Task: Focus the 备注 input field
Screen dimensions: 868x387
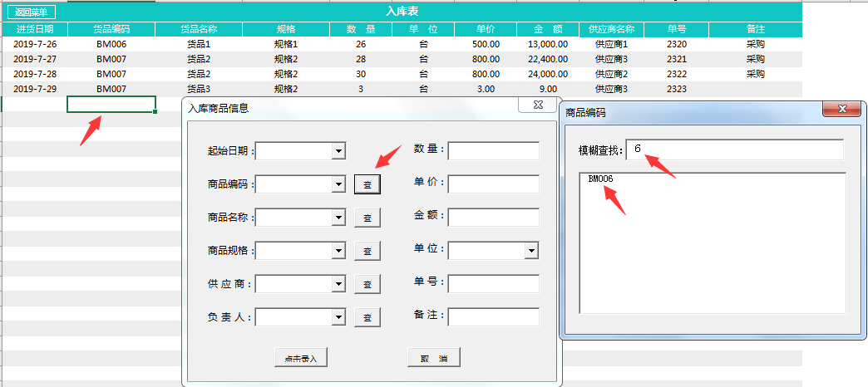Action: [493, 317]
